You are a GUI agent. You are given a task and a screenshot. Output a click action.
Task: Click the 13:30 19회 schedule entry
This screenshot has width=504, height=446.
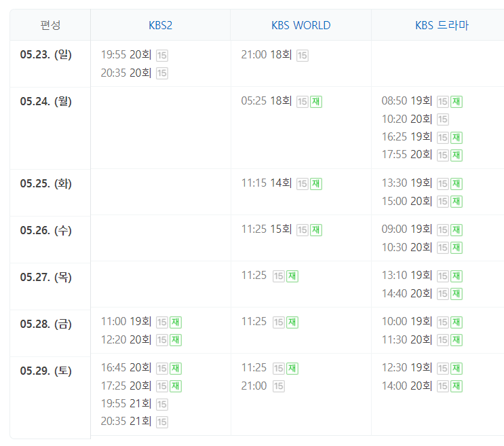pyautogui.click(x=407, y=183)
